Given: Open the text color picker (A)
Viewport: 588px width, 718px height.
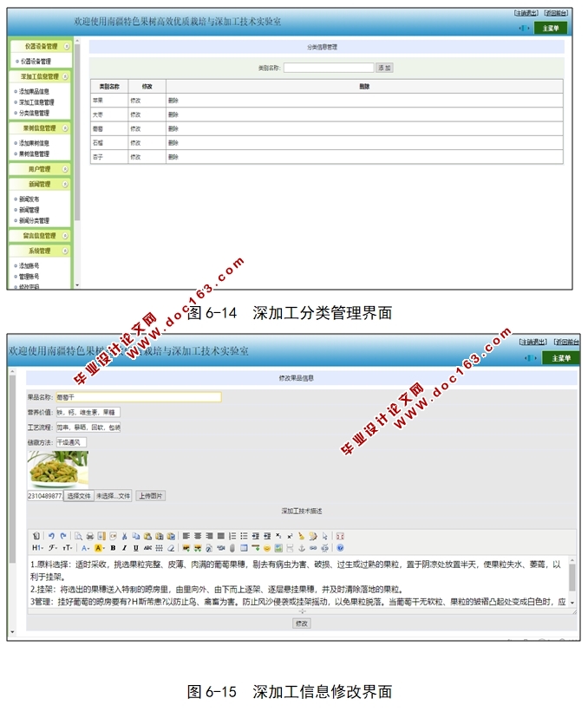Looking at the screenshot, I should (85, 548).
